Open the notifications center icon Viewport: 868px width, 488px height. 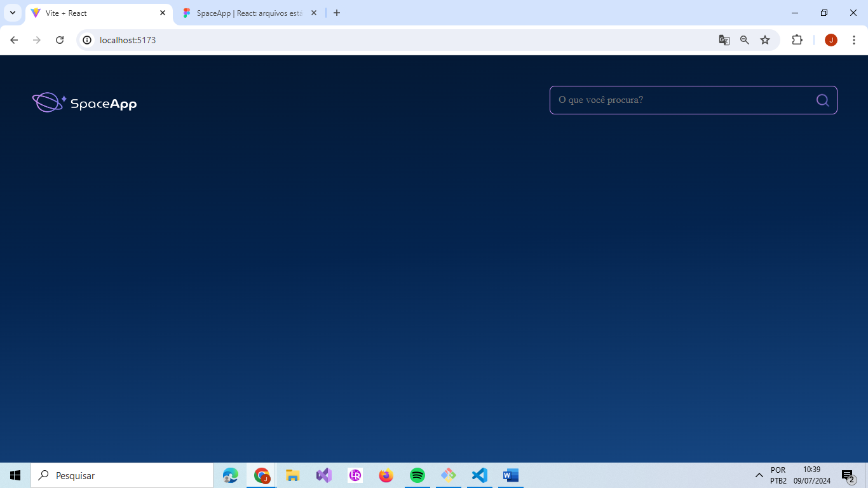pos(848,475)
